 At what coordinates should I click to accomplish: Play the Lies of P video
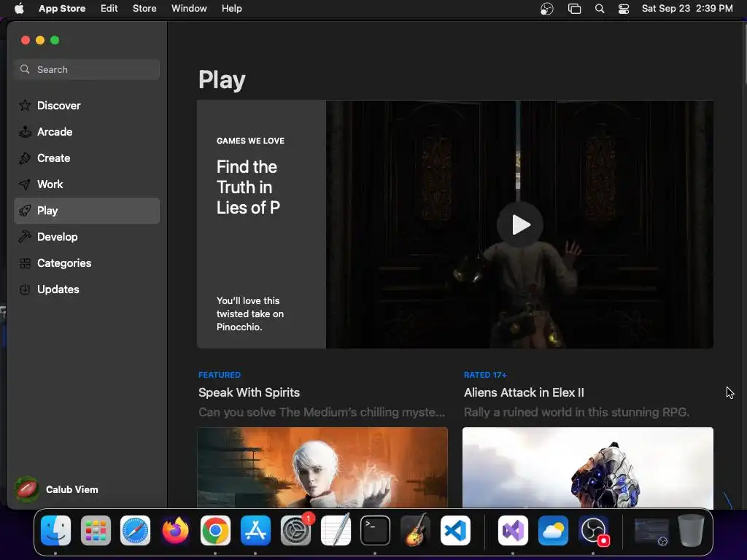[x=519, y=225]
